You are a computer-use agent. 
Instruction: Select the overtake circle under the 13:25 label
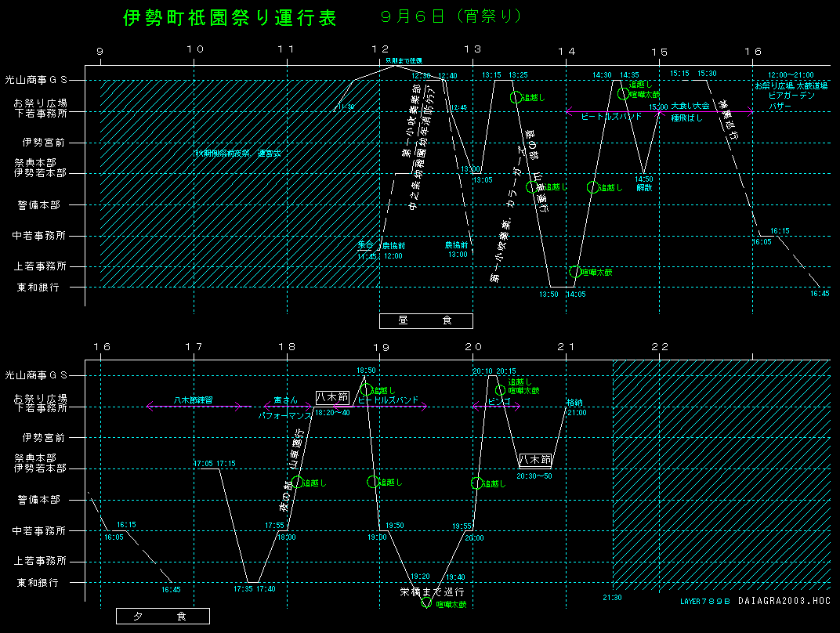point(515,97)
